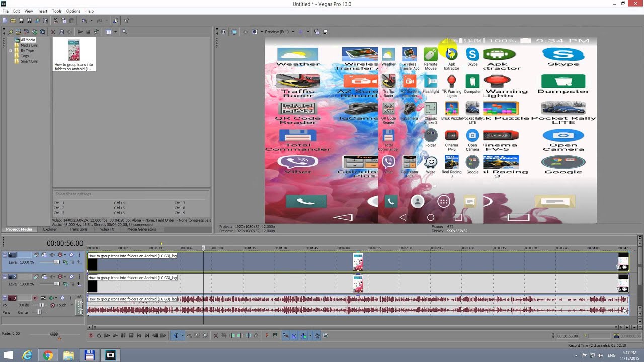Cut selection with the scissors icon
The width and height of the screenshot is (644, 362).
tap(55, 21)
